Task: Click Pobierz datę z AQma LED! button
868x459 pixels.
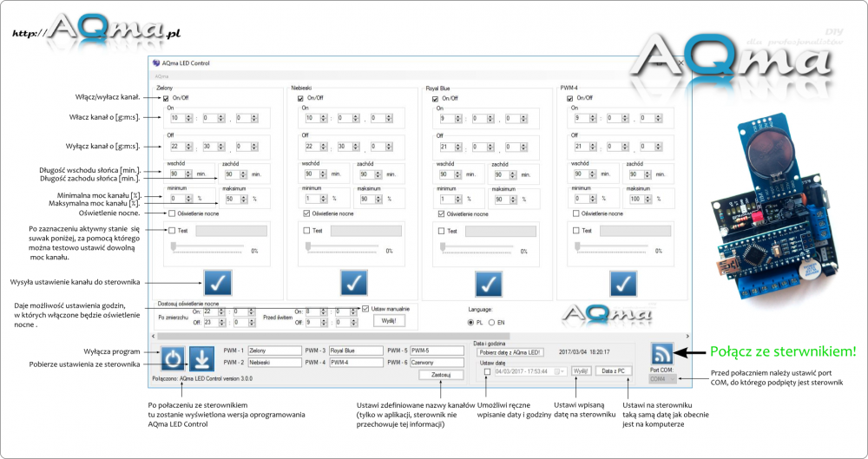Action: click(x=511, y=352)
